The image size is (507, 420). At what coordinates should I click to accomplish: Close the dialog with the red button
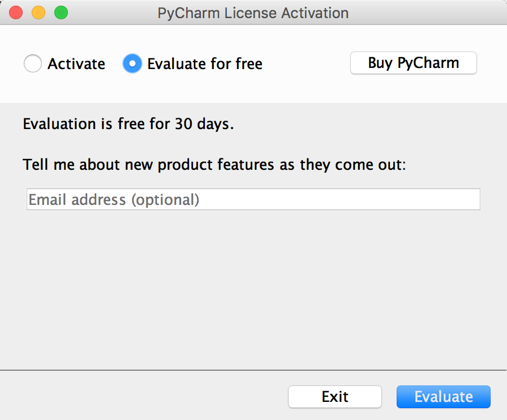click(16, 12)
